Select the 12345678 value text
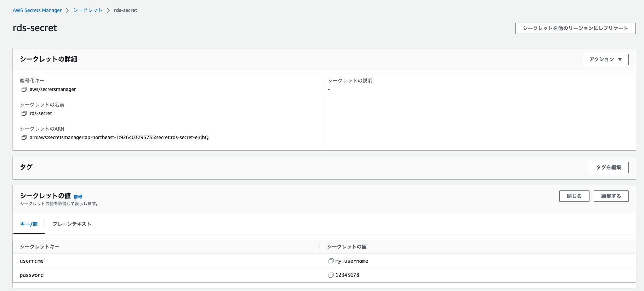The width and height of the screenshot is (644, 291). [x=347, y=275]
